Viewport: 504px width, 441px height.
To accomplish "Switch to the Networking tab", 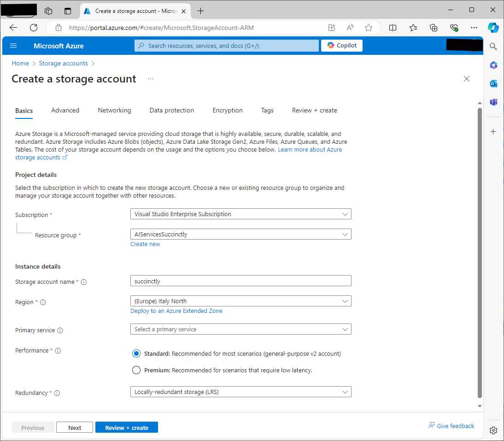I will click(114, 110).
